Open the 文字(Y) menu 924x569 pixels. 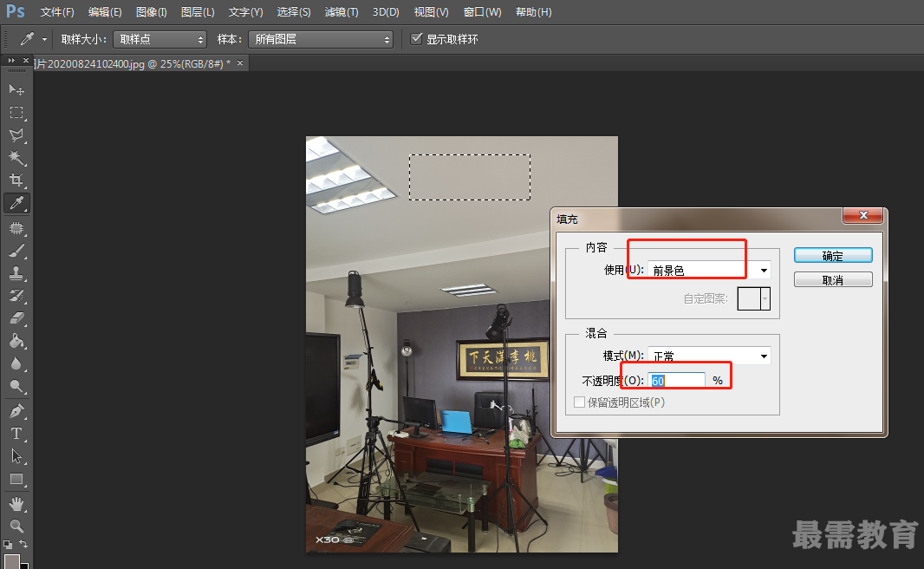(245, 12)
